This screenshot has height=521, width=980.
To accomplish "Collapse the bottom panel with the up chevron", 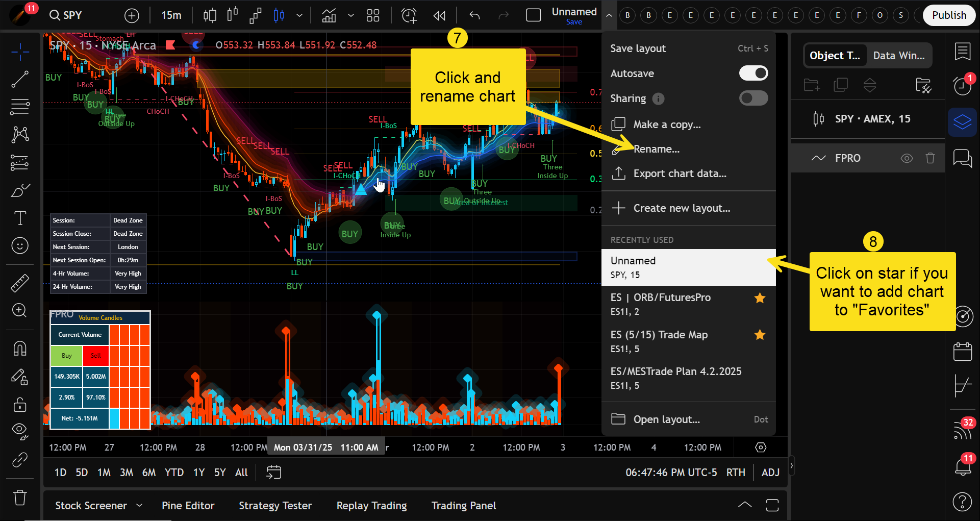I will (745, 505).
